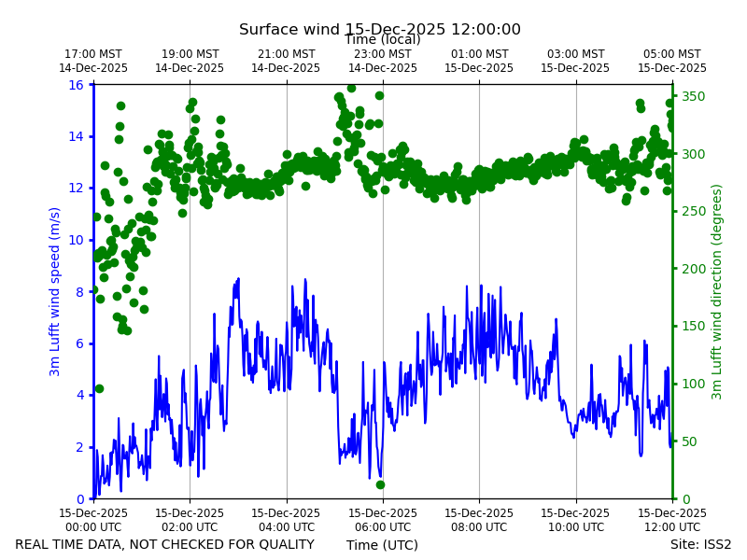Image resolution: width=747 pixels, height=560 pixels.
Task: Select the 06:00 UTC tick label
Action: (x=383, y=520)
